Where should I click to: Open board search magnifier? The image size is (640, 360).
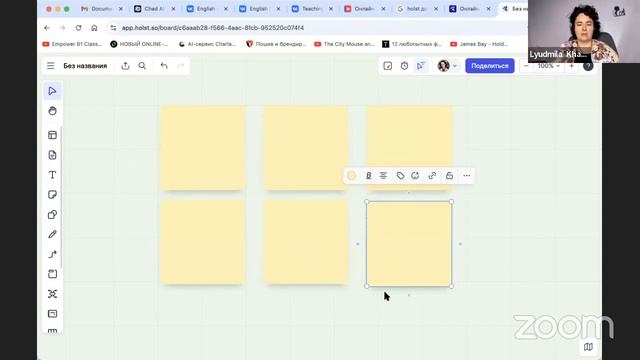click(x=142, y=66)
